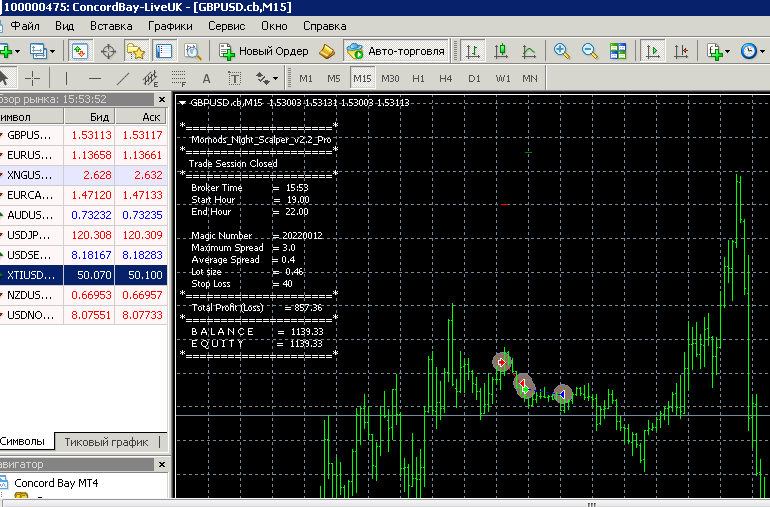The width and height of the screenshot is (770, 507).
Task: Switch to W1 timeframe
Action: [x=502, y=78]
